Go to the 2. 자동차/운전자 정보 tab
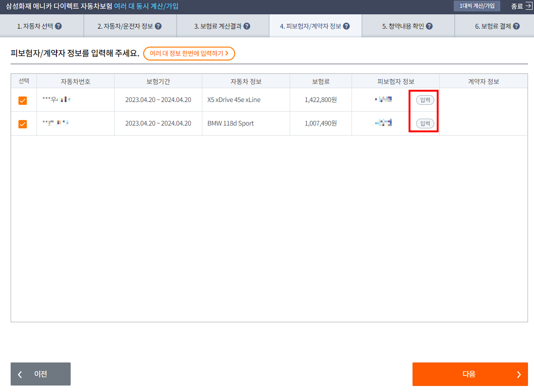 (130, 26)
